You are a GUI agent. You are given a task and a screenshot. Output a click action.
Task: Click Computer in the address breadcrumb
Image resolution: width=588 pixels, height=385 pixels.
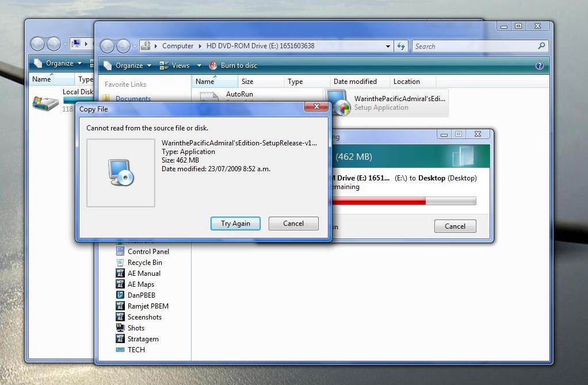tap(178, 46)
